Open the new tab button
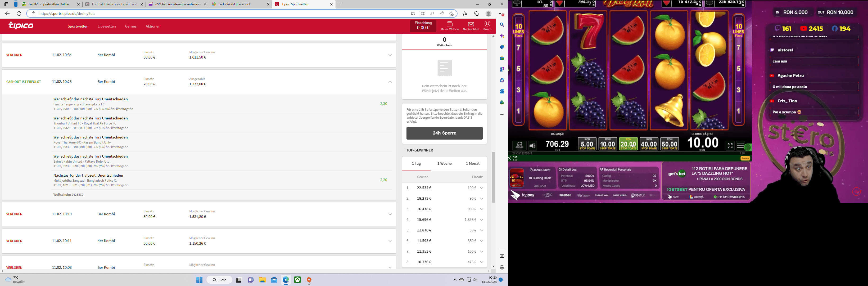The width and height of the screenshot is (868, 286). 340,5
